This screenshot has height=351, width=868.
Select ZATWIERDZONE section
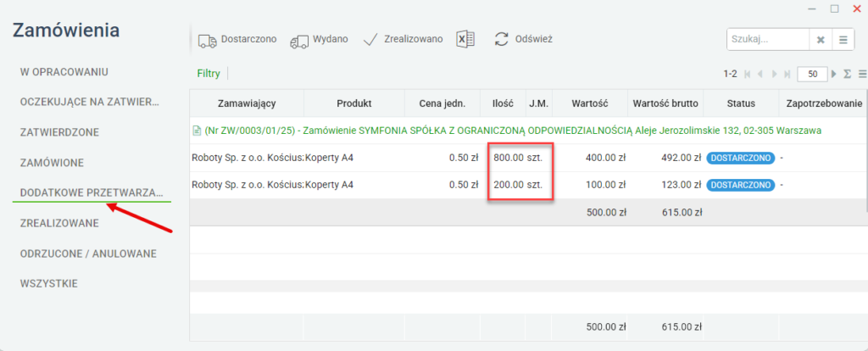(x=59, y=133)
